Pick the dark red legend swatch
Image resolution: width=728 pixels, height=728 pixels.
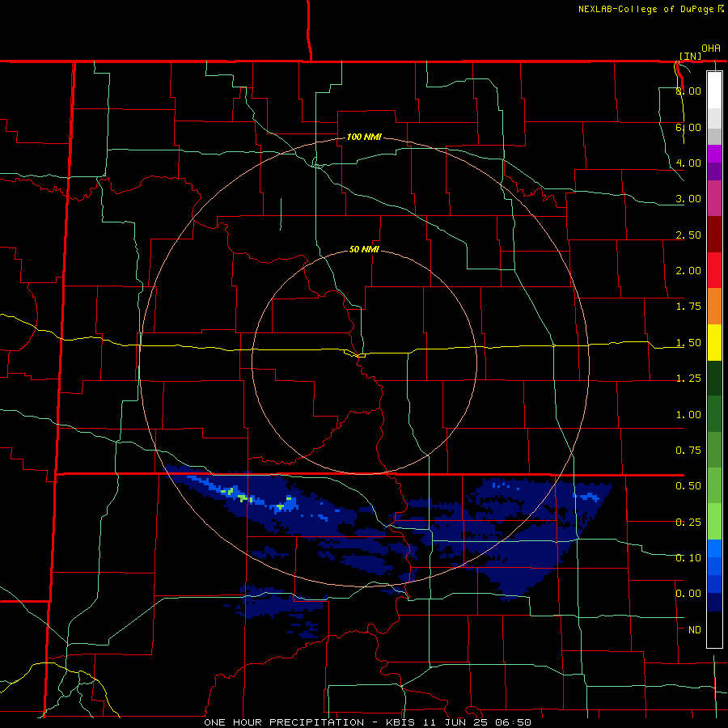(714, 235)
